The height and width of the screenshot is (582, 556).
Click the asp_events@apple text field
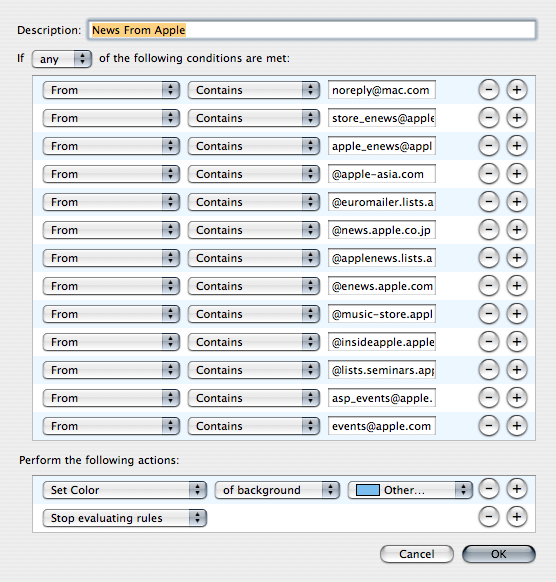[382, 398]
